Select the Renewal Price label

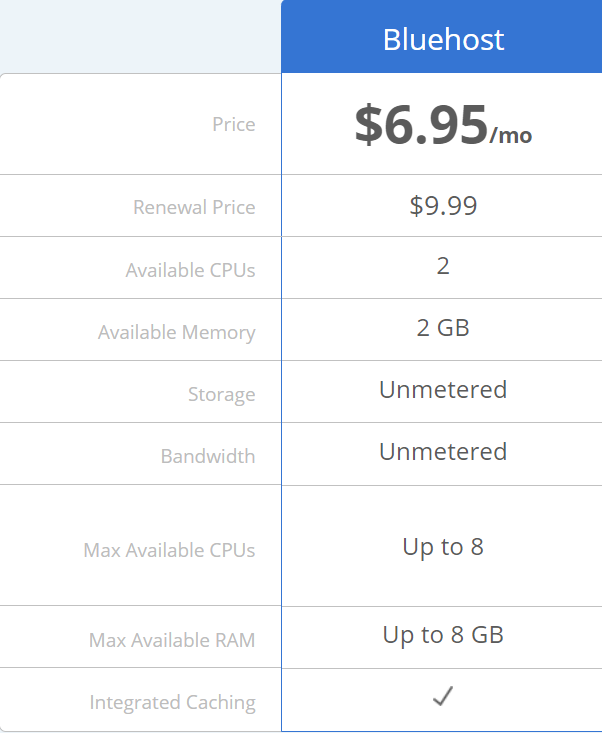pos(194,207)
